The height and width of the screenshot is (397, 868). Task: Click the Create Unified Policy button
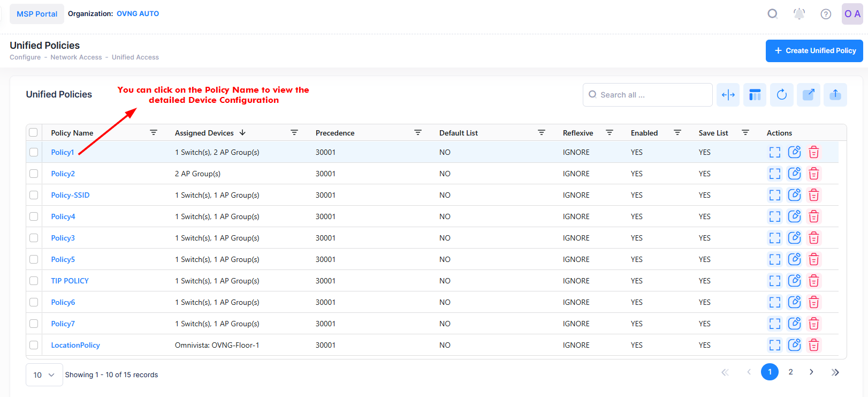click(x=814, y=51)
